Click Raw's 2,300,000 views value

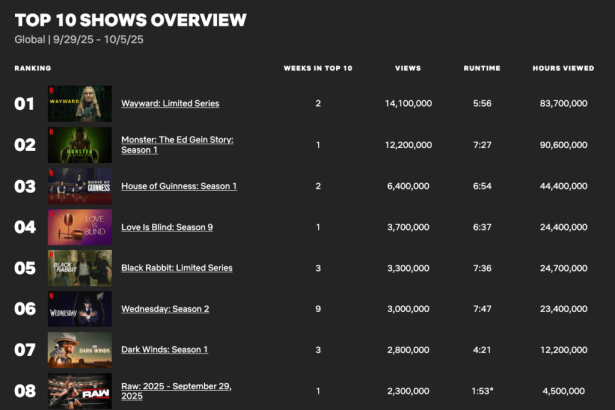pos(408,391)
